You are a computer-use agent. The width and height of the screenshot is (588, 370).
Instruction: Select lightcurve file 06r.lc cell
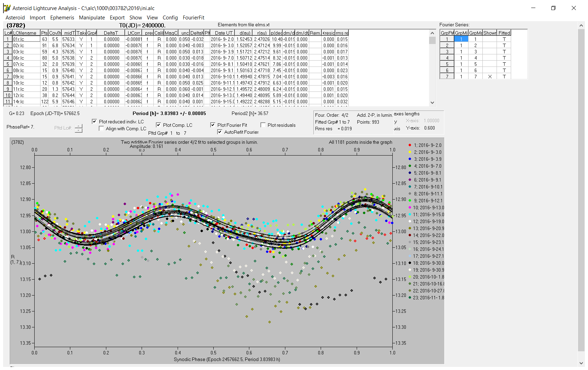point(26,58)
